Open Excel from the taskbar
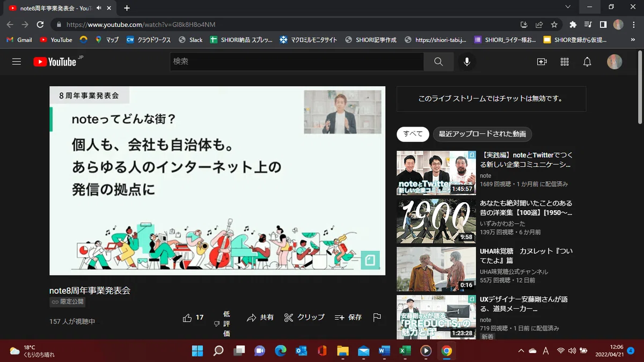644x362 pixels. point(405,351)
